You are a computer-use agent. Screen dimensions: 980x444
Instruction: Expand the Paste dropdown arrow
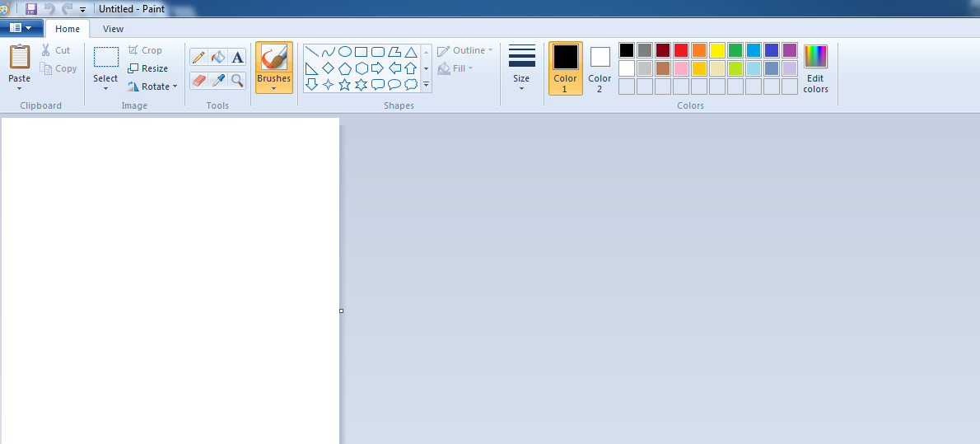(20, 88)
